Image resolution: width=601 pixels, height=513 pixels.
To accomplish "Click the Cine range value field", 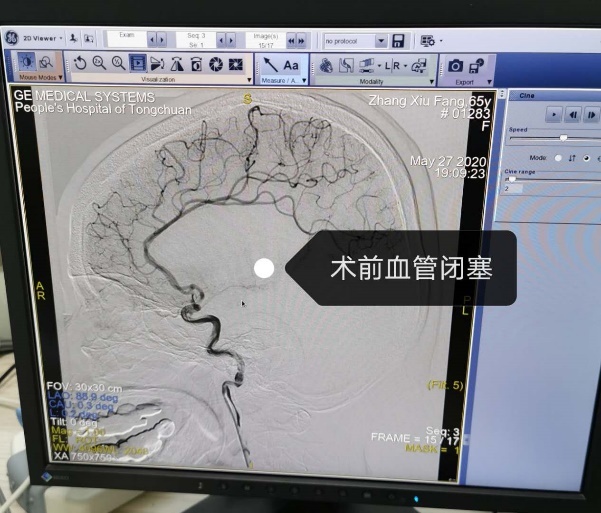I will (x=513, y=189).
